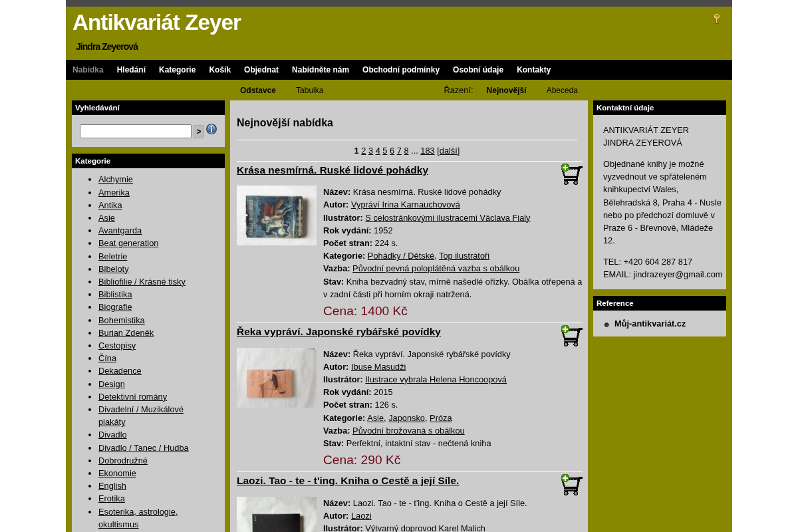Open Řeka vypráví book title link
Viewport: 798px width, 532px height.
(x=338, y=331)
